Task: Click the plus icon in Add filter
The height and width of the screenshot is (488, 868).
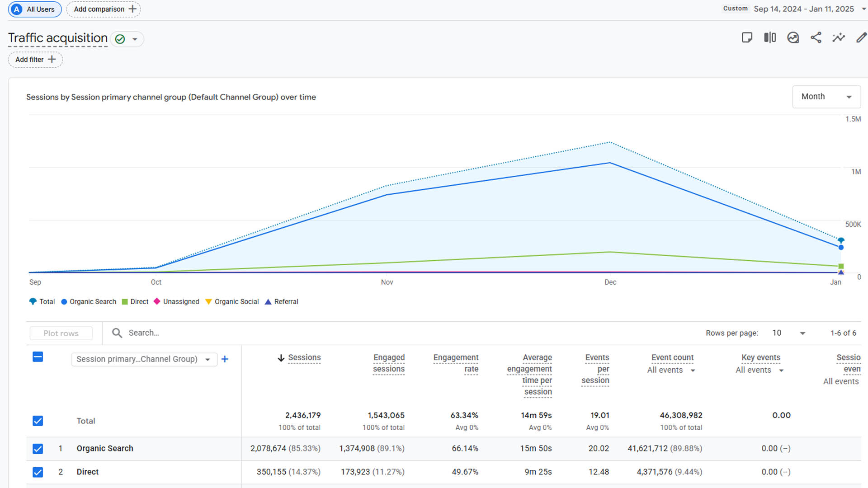Action: pyautogui.click(x=52, y=59)
